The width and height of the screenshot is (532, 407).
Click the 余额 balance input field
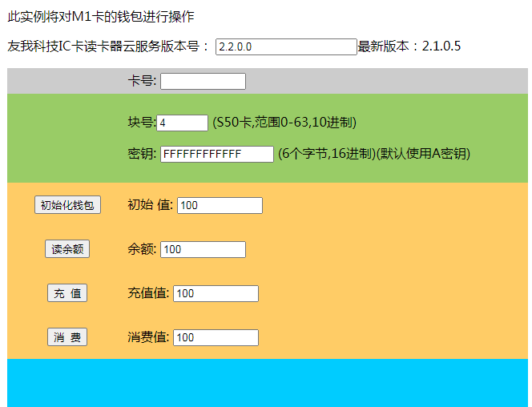click(203, 249)
